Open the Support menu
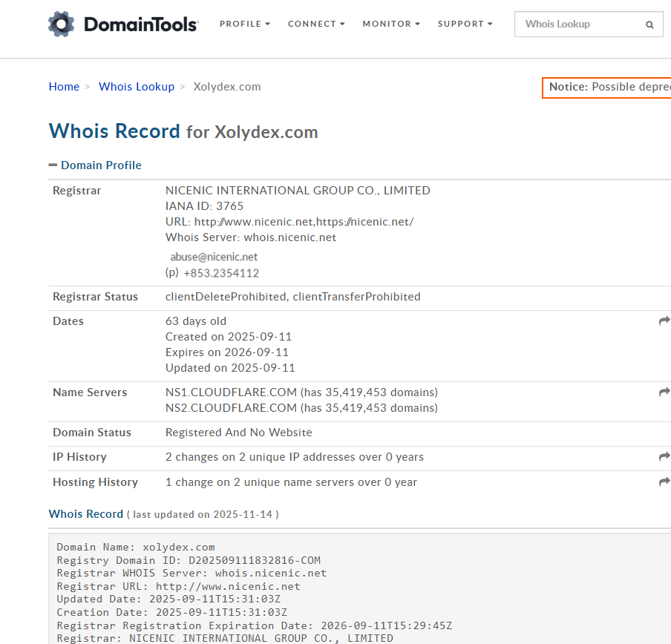The width and height of the screenshot is (671, 644). click(x=465, y=24)
